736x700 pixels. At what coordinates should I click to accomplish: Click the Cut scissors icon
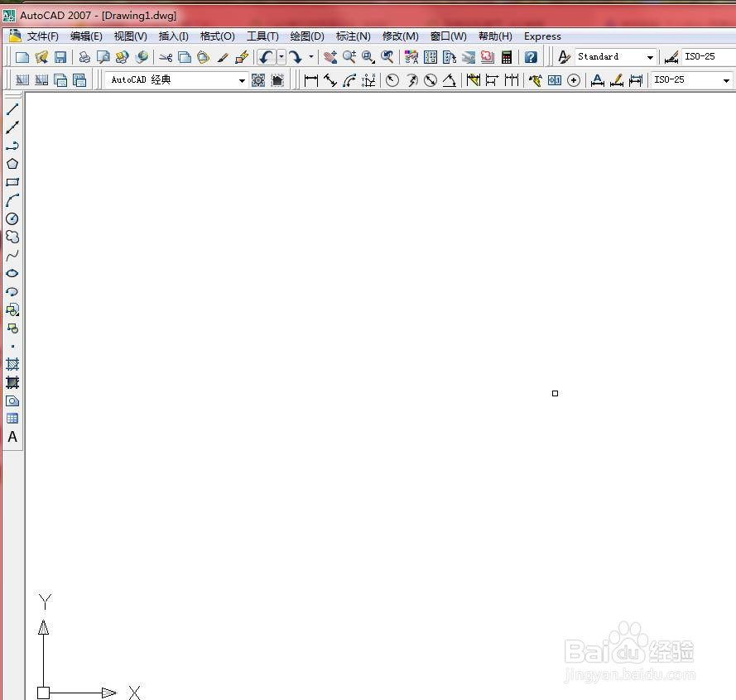click(x=166, y=57)
